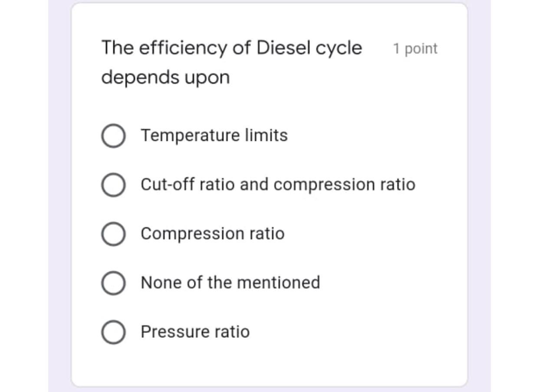
Task: Click the circle beside Compression ratio
Action: 113,233
